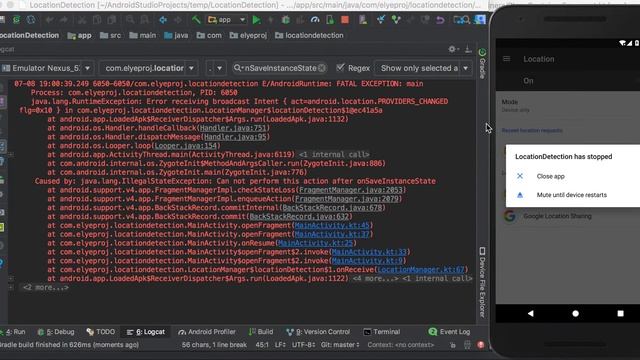Open the app run configuration dropdown

click(x=227, y=20)
